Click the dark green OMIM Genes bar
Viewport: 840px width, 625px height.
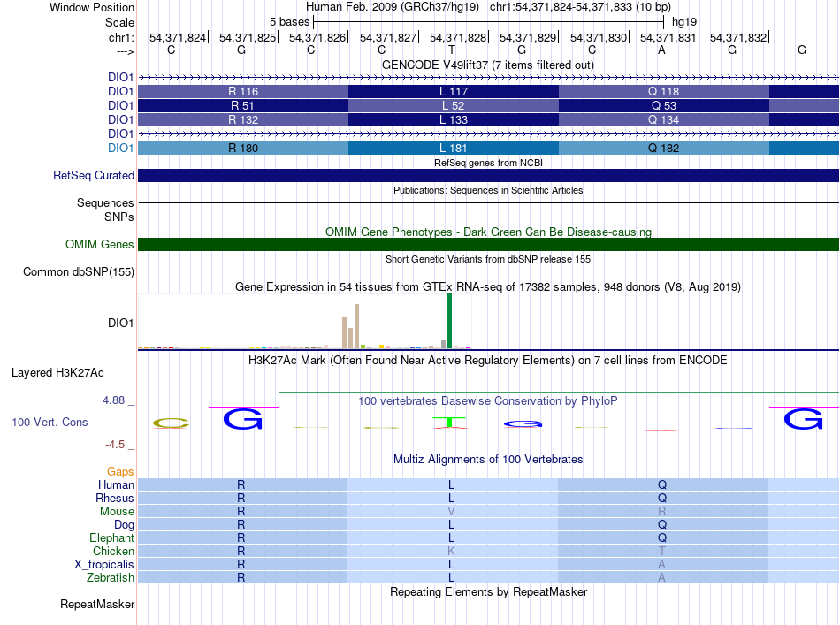tap(488, 244)
